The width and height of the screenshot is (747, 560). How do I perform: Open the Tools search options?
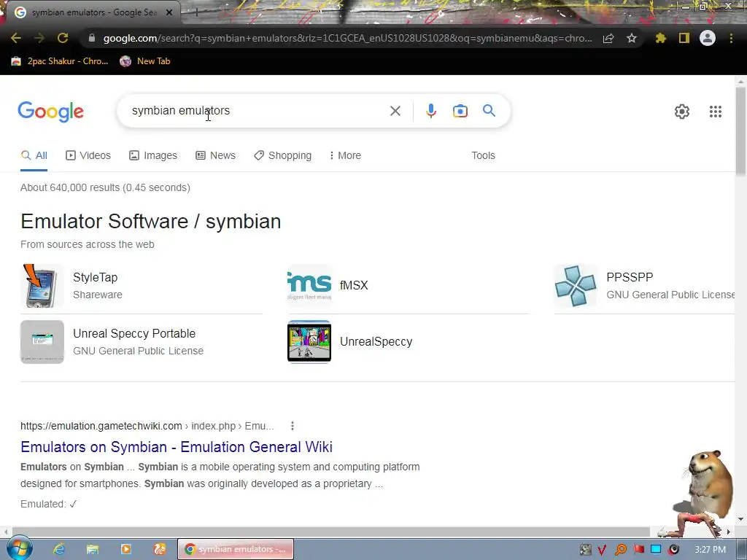coord(483,155)
